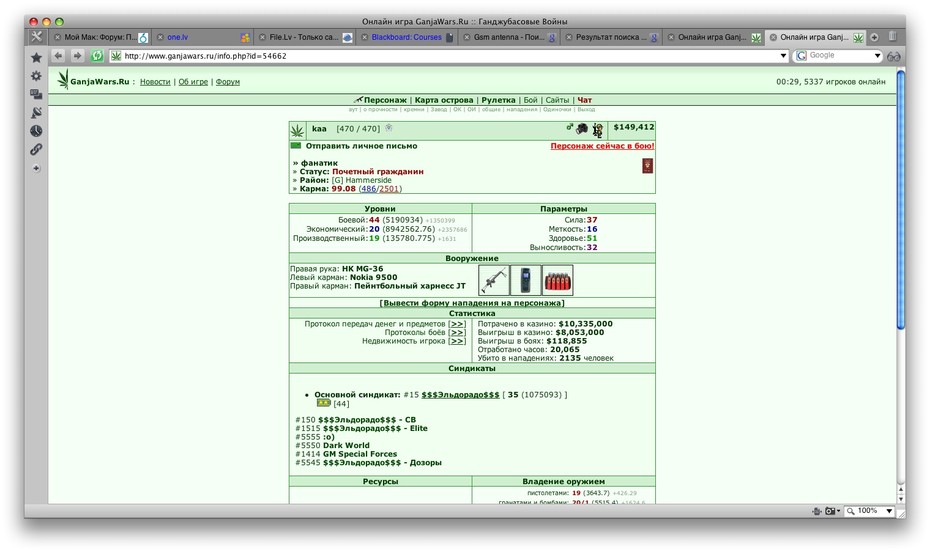Open the $$$Эльдорадо$$$ main syndicate link
The width and height of the screenshot is (930, 552).
(x=460, y=395)
